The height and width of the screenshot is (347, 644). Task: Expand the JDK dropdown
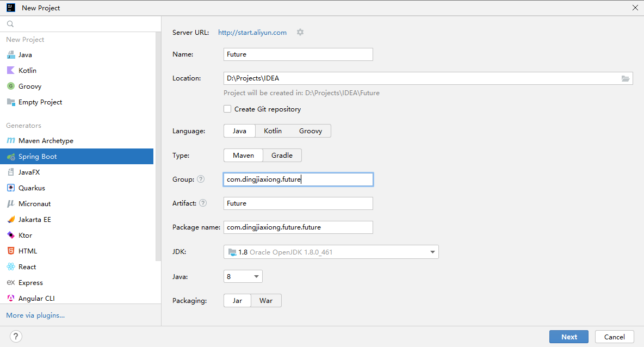[x=432, y=252]
